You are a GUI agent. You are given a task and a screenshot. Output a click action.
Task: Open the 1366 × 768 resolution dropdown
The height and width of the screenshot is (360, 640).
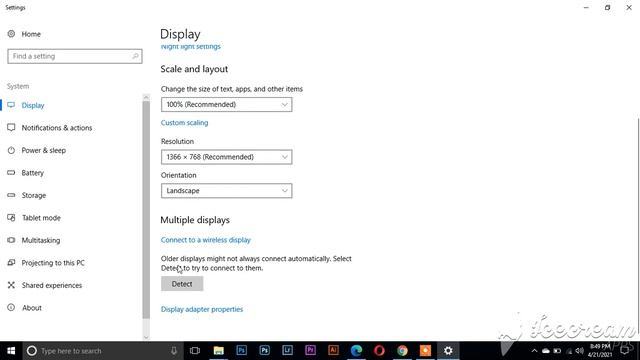tap(227, 157)
